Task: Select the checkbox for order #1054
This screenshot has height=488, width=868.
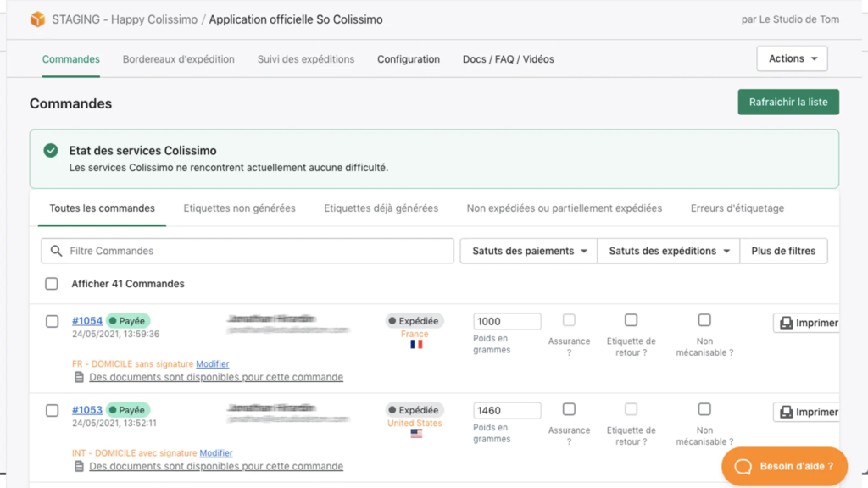Action: pos(52,322)
